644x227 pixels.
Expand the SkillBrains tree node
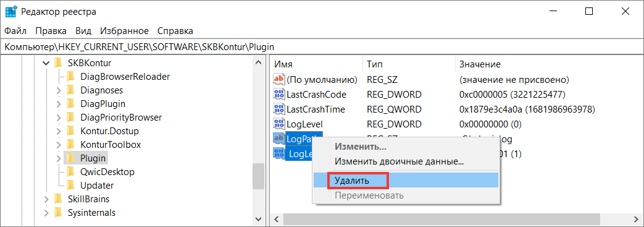(x=46, y=199)
